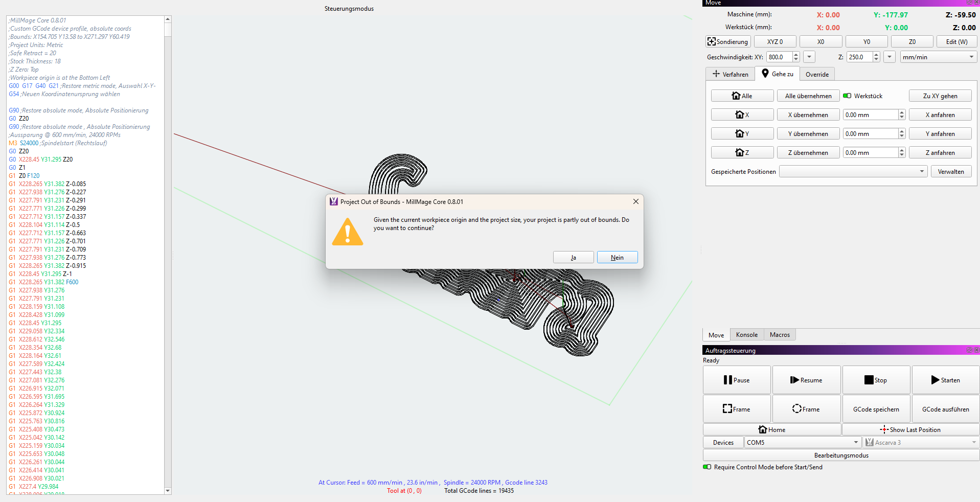Click the rectangular Frame button
The width and height of the screenshot is (980, 502).
(736, 409)
